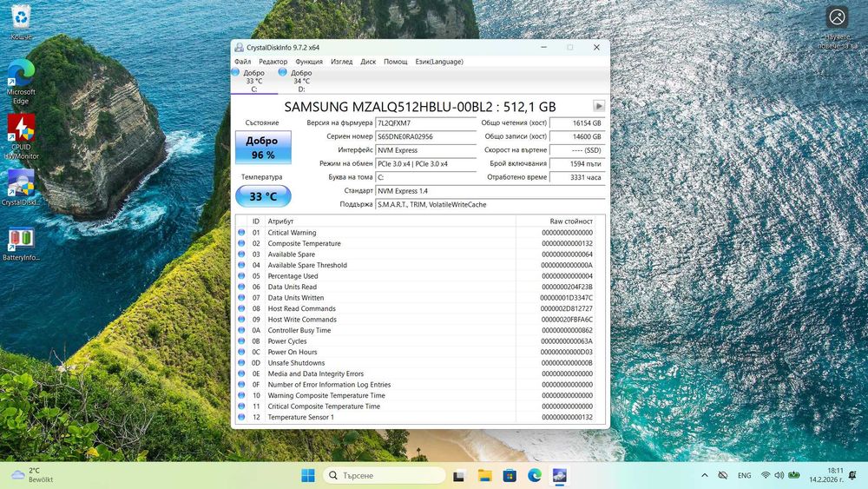Open the Диск menu
Screen dimensions: 868x489
(368, 62)
